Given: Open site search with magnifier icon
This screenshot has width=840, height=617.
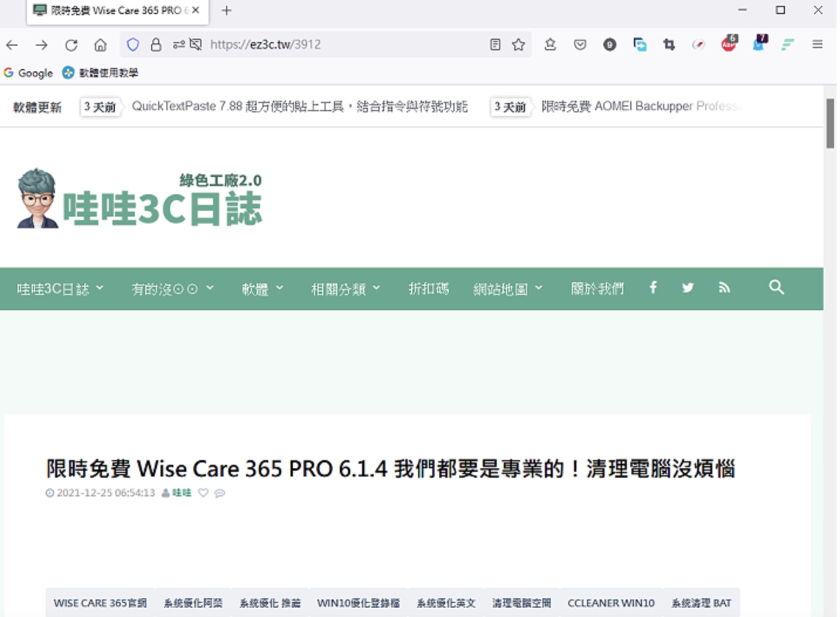Looking at the screenshot, I should click(777, 287).
